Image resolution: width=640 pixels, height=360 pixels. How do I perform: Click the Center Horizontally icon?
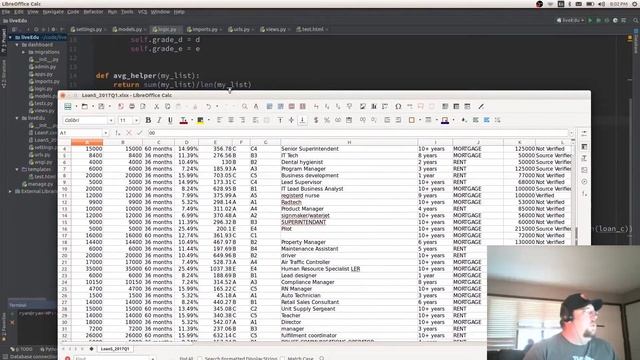[231, 120]
